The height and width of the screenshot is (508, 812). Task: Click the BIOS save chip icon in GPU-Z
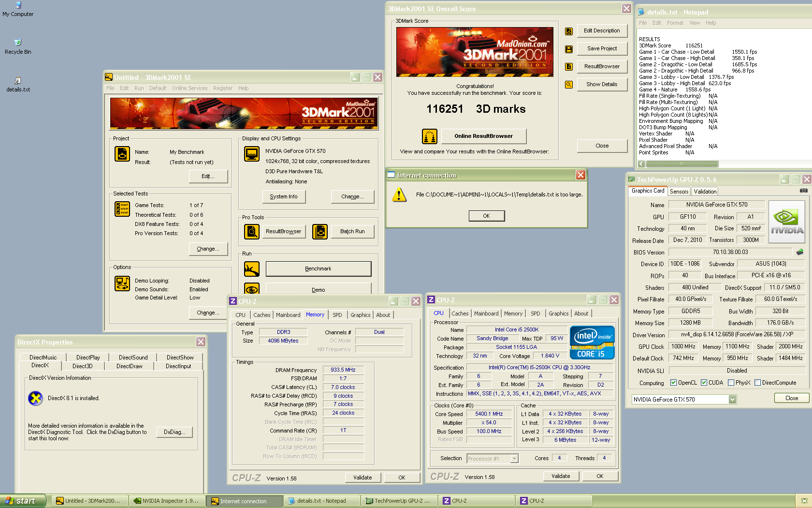click(x=800, y=252)
